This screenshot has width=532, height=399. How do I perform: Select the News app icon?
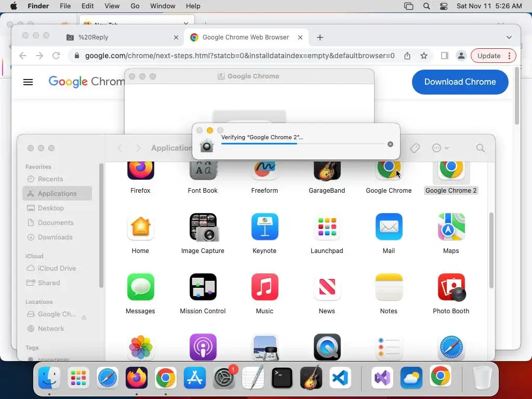click(x=327, y=287)
